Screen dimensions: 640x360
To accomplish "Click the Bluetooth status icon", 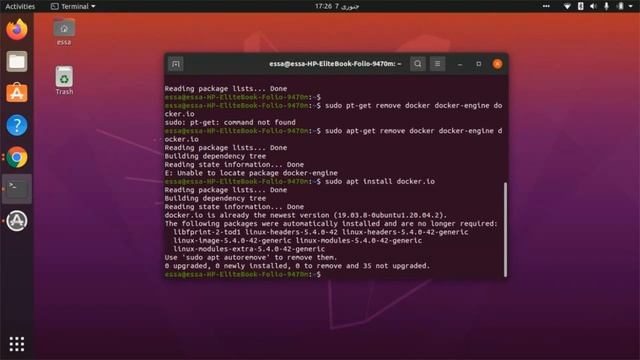I will pyautogui.click(x=580, y=6).
